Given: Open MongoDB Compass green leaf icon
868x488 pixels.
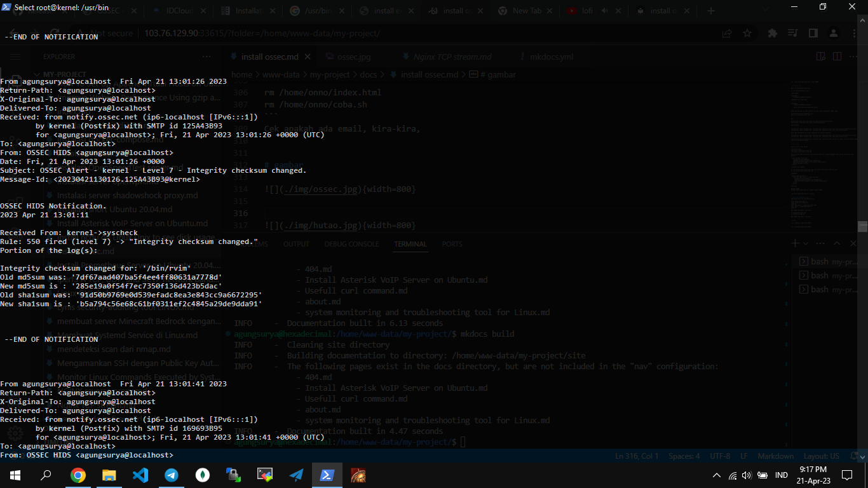Looking at the screenshot, I should click(x=202, y=475).
